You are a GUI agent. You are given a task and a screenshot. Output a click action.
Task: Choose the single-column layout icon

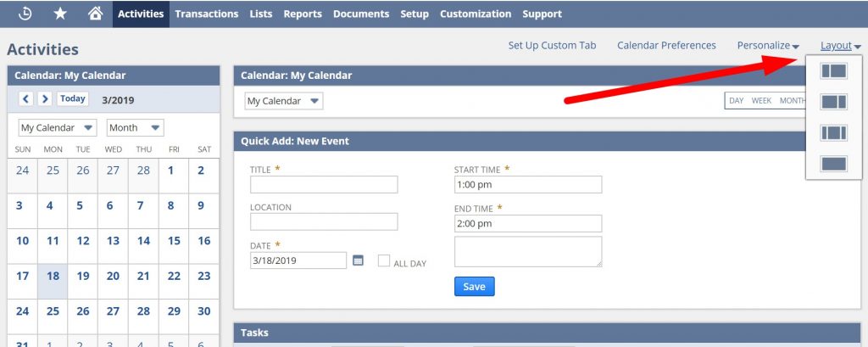coord(833,163)
